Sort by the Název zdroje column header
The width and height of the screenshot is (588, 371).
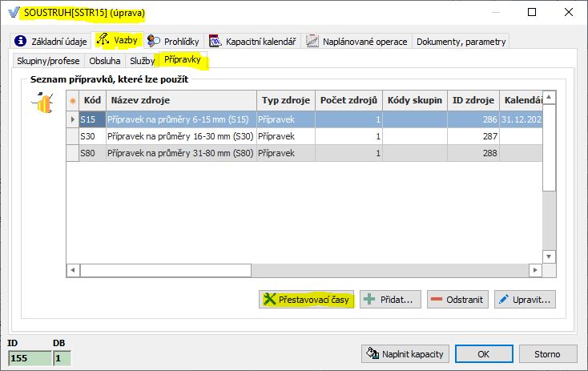pyautogui.click(x=180, y=100)
